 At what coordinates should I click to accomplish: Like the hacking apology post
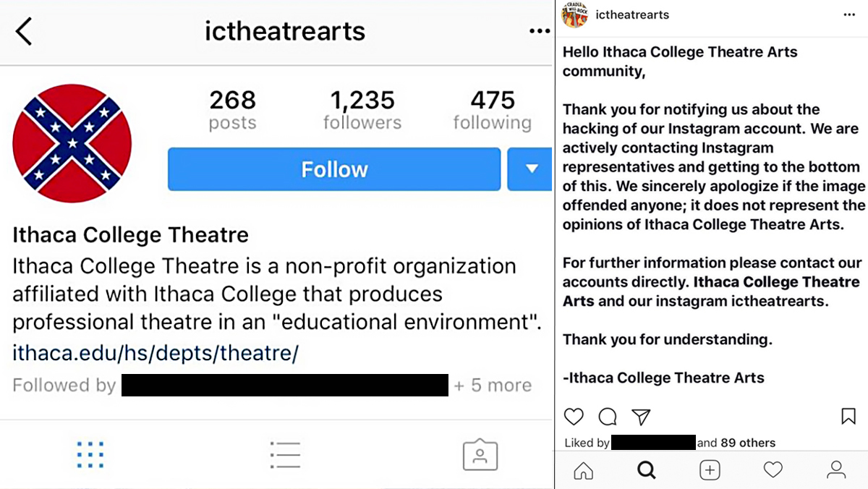point(574,417)
